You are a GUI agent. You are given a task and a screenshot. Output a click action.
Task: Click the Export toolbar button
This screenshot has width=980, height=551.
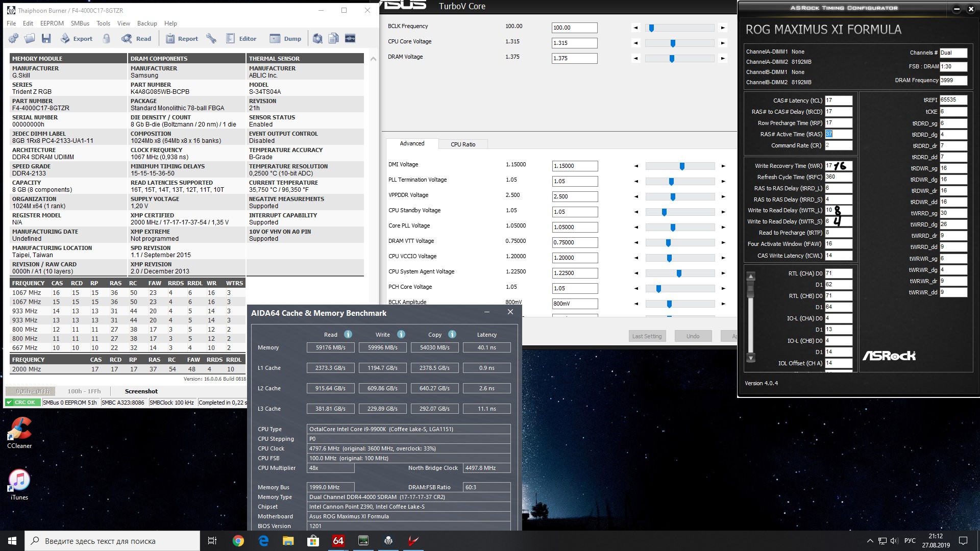(x=77, y=39)
